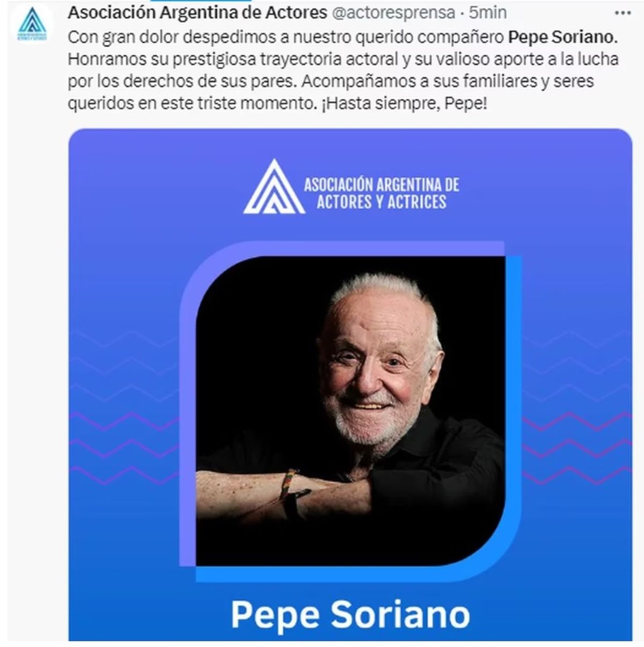The height and width of the screenshot is (647, 644).
Task: Click the 5min timestamp of the tweet
Action: click(487, 12)
